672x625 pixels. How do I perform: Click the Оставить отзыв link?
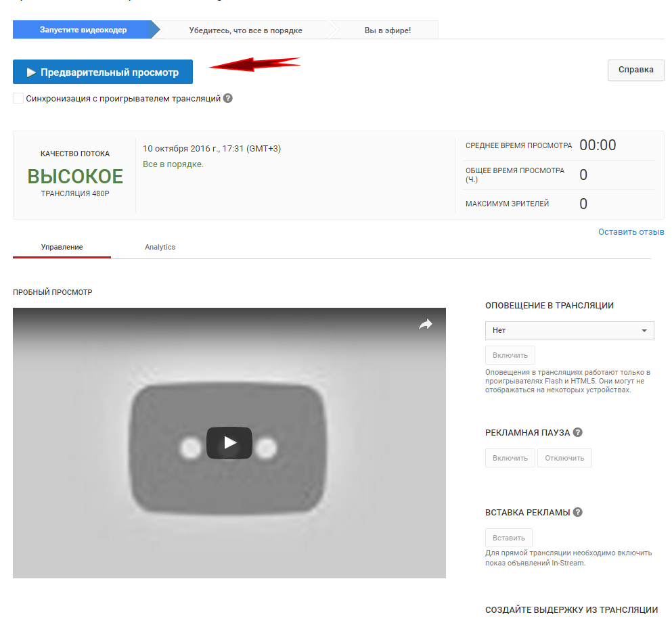631,232
